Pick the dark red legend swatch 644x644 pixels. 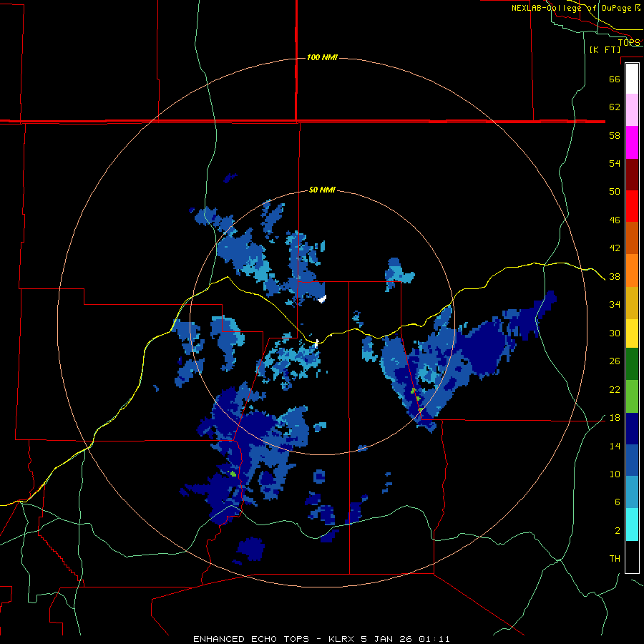632,174
